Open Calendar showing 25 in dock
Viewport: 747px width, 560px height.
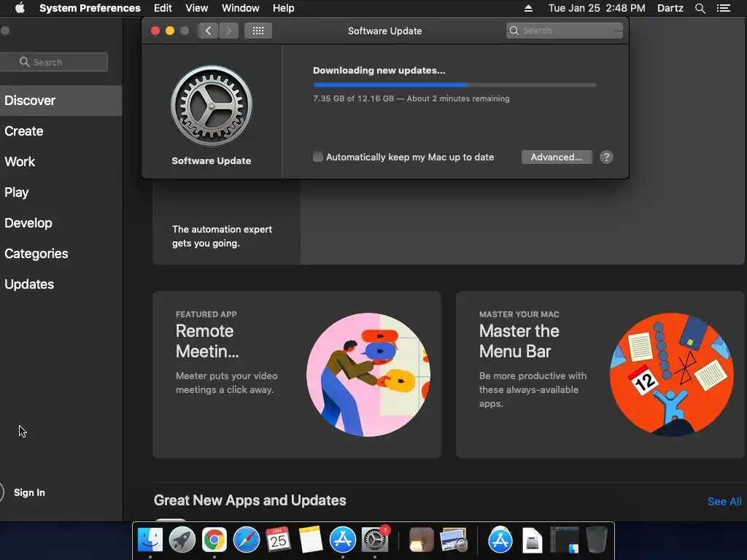pos(278,540)
